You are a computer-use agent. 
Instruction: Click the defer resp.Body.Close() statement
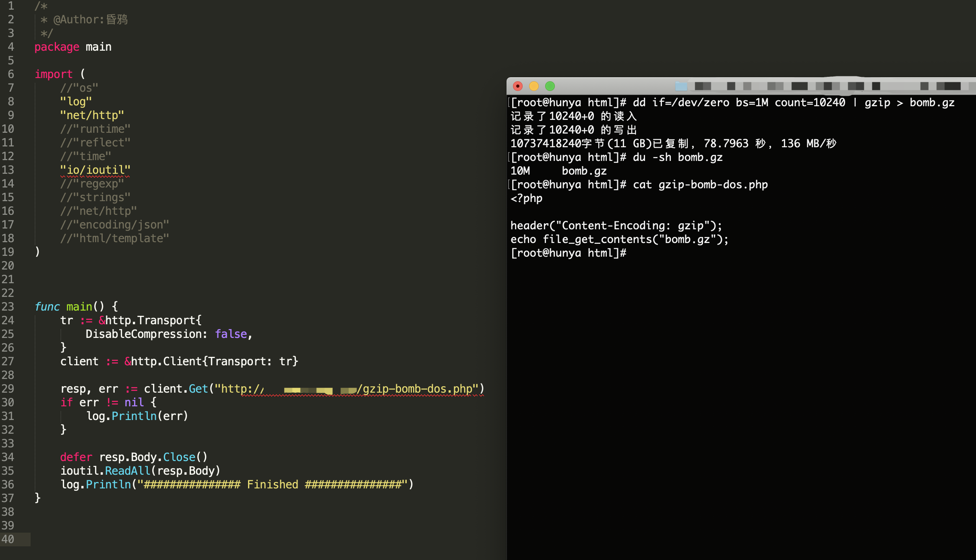(x=134, y=457)
